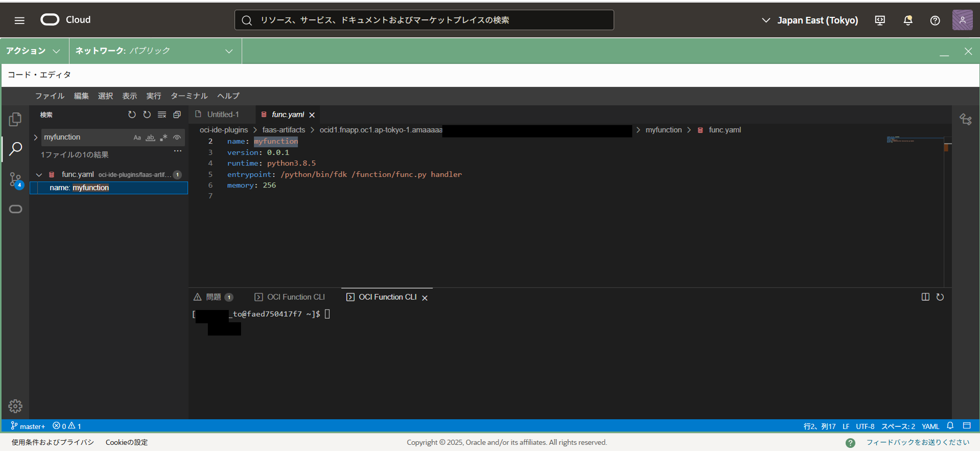The image size is (980, 453).
Task: Click the warning count in the status bar
Action: coord(75,426)
